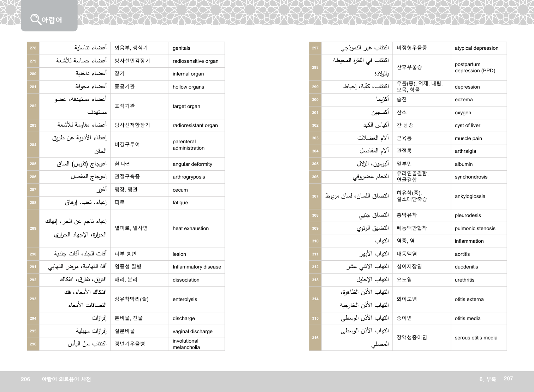Click row number 284 badge
The height and width of the screenshot is (392, 534).
tap(33, 145)
